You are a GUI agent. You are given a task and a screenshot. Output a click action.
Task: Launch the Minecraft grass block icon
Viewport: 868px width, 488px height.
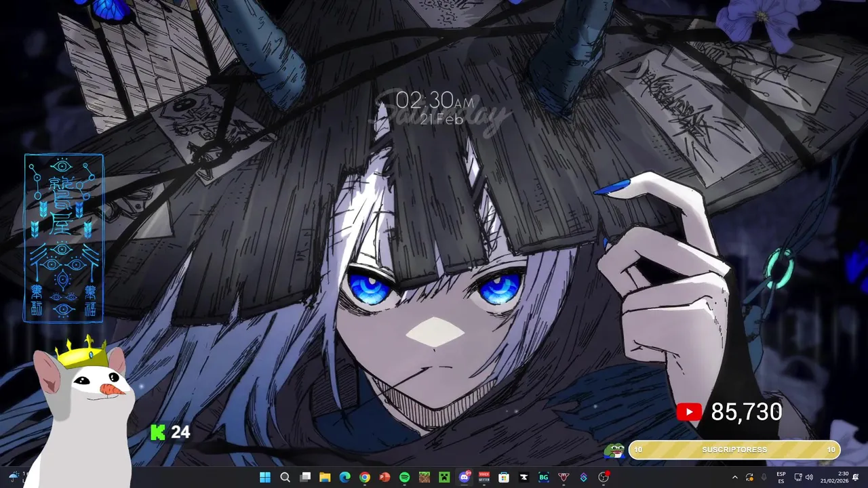point(424,477)
